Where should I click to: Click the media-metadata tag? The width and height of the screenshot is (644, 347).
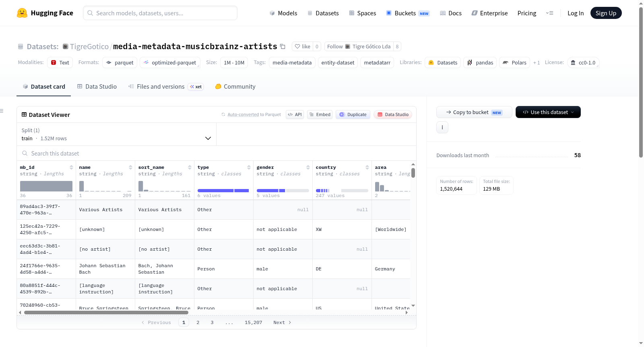click(292, 62)
